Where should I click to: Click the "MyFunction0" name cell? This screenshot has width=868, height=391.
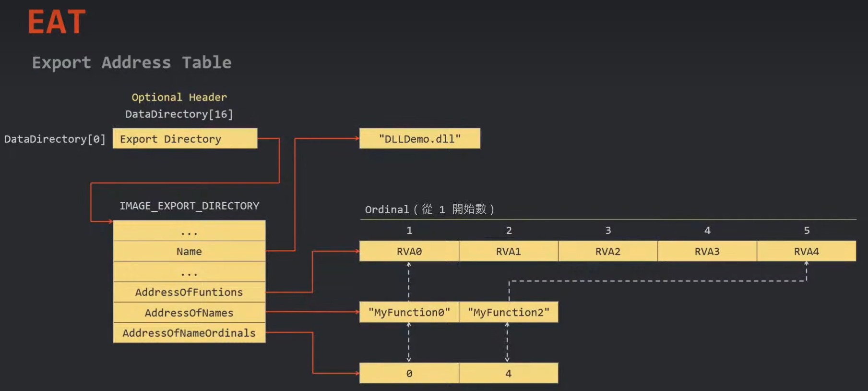(x=409, y=312)
